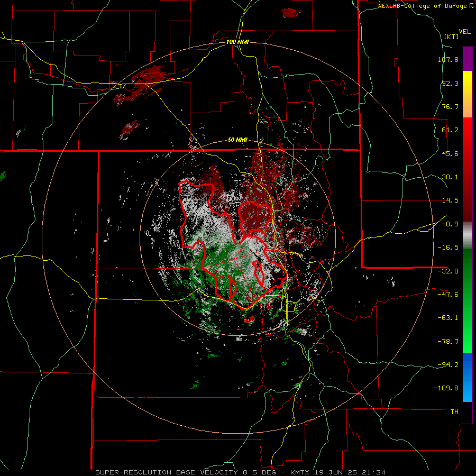This screenshot has width=476, height=476.
Task: Select the 14.5 scale value
Action: [450, 200]
